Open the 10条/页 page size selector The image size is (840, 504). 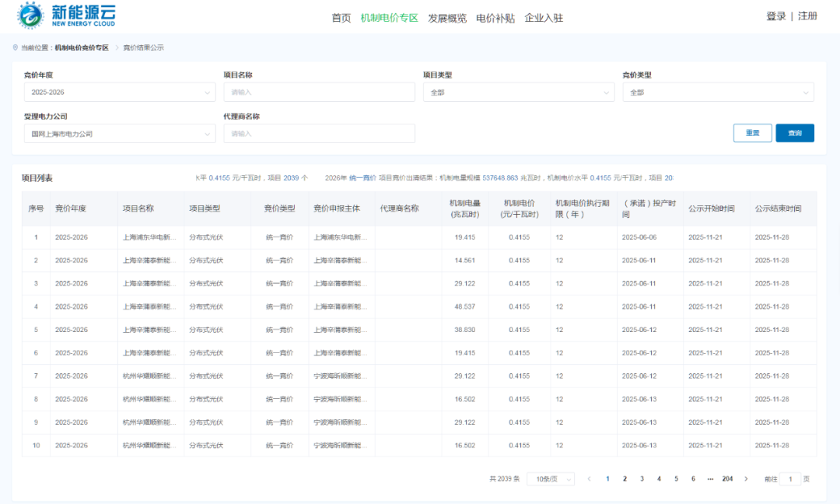(x=550, y=479)
